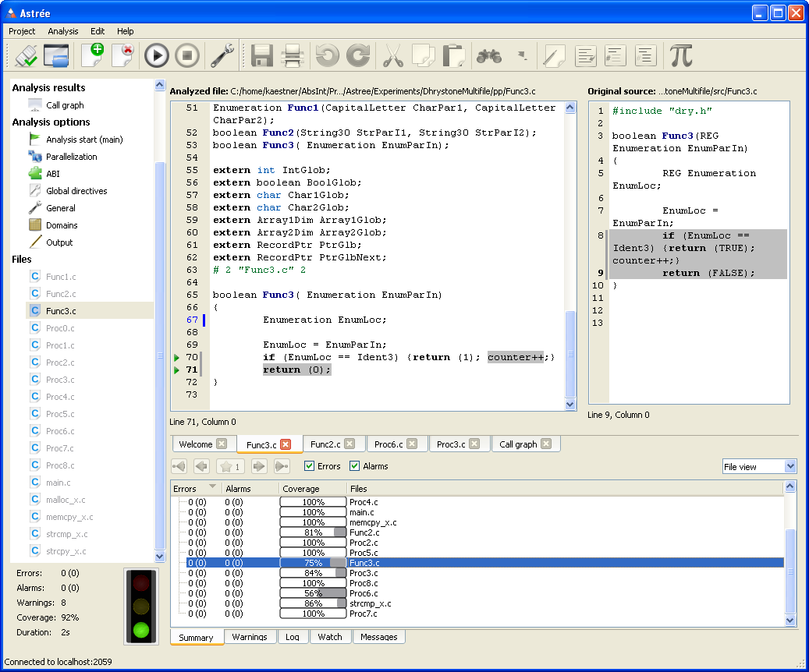This screenshot has width=809, height=672.
Task: Switch to the Log bottom tab
Action: point(293,637)
